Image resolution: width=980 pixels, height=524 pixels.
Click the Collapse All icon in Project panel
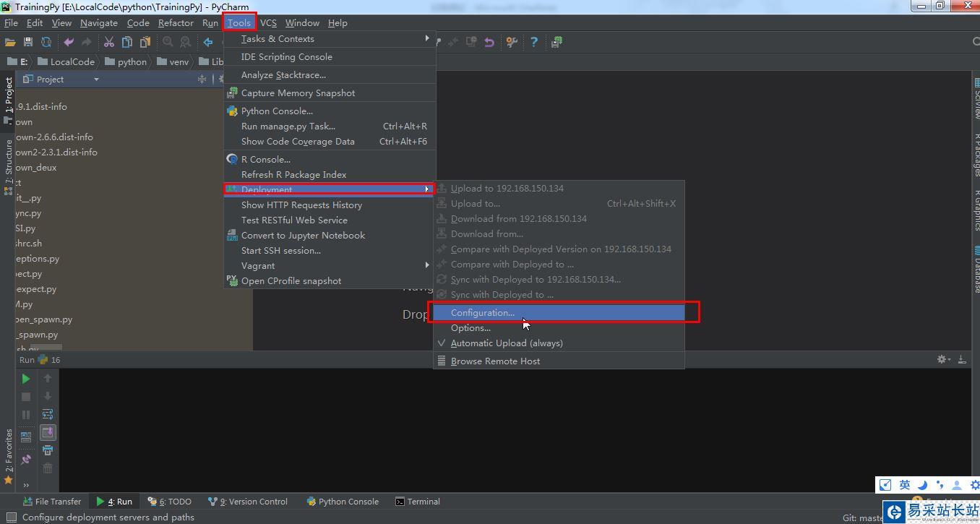click(202, 80)
